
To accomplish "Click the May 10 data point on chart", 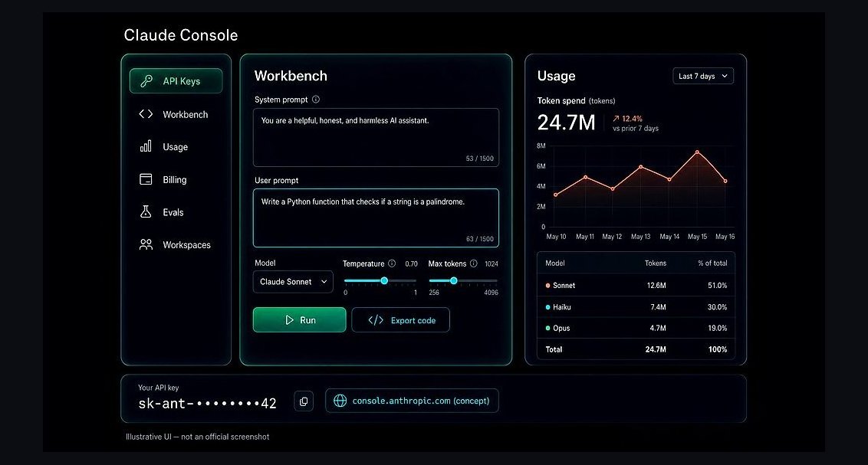I will [x=555, y=195].
